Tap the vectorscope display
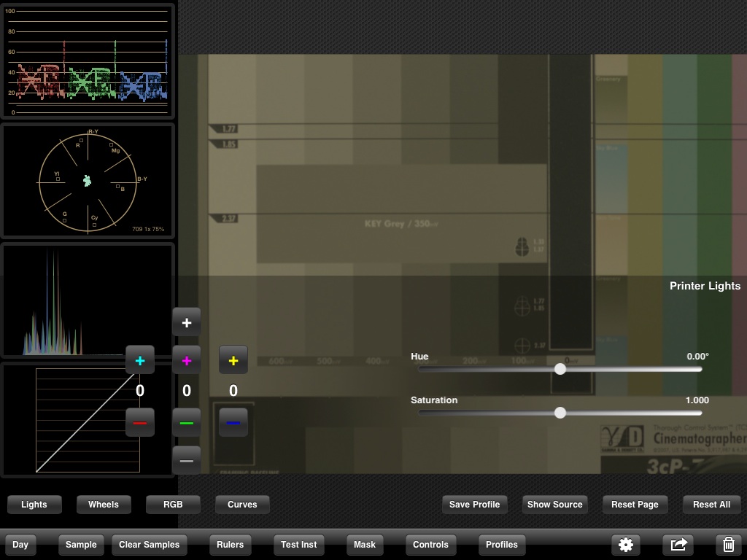This screenshot has width=747, height=560. tap(88, 181)
